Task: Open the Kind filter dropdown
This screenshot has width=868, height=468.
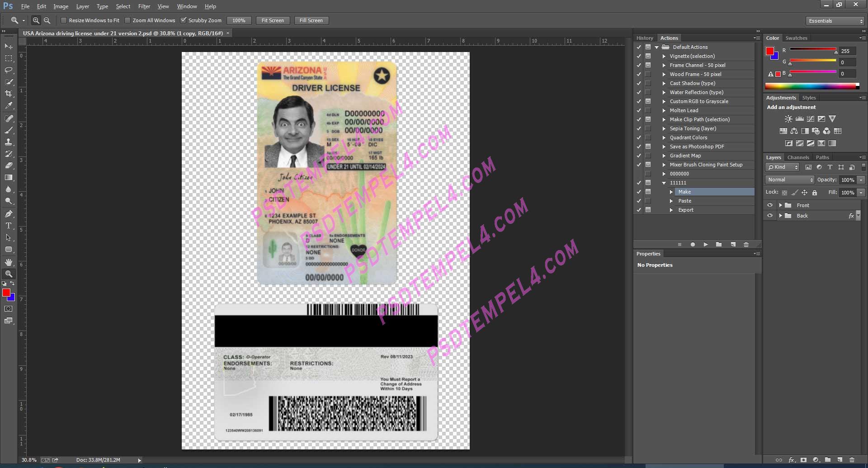Action: [x=783, y=167]
